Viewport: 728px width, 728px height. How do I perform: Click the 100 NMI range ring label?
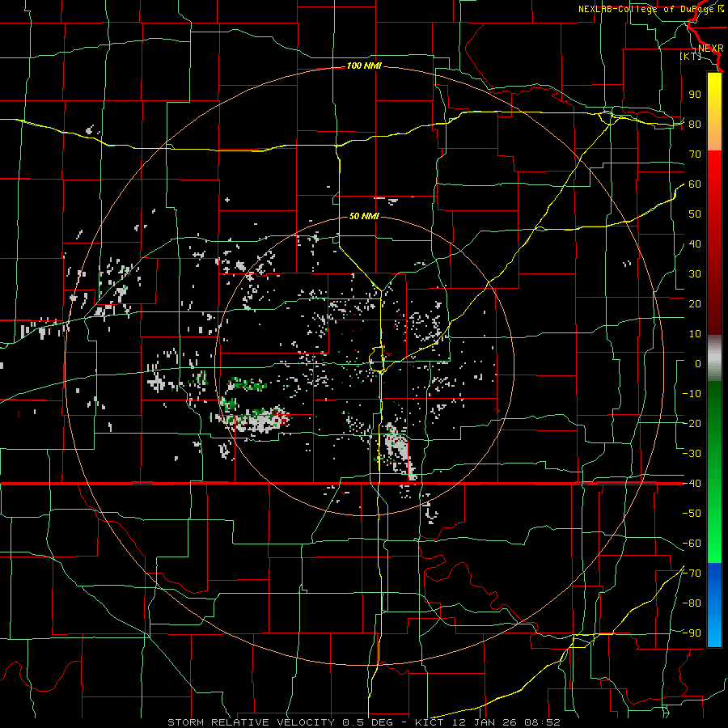click(x=364, y=66)
